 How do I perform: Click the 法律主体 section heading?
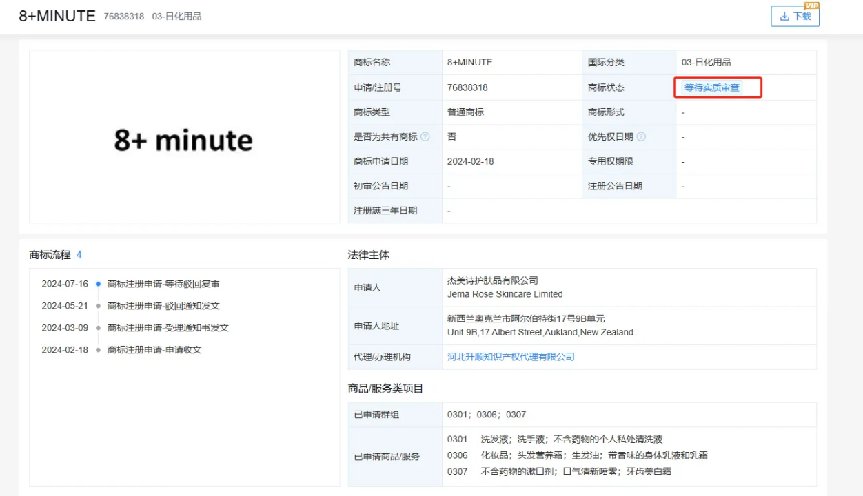[368, 255]
